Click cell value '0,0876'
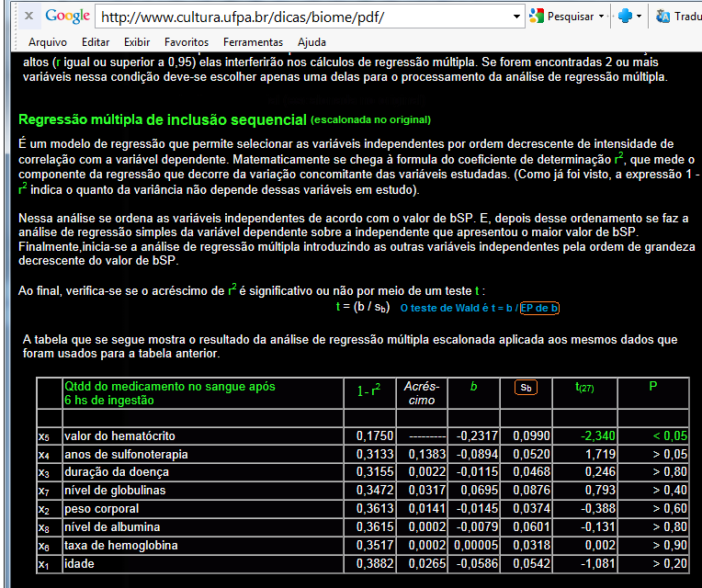Screen dimensions: 702x588 pos(531,491)
